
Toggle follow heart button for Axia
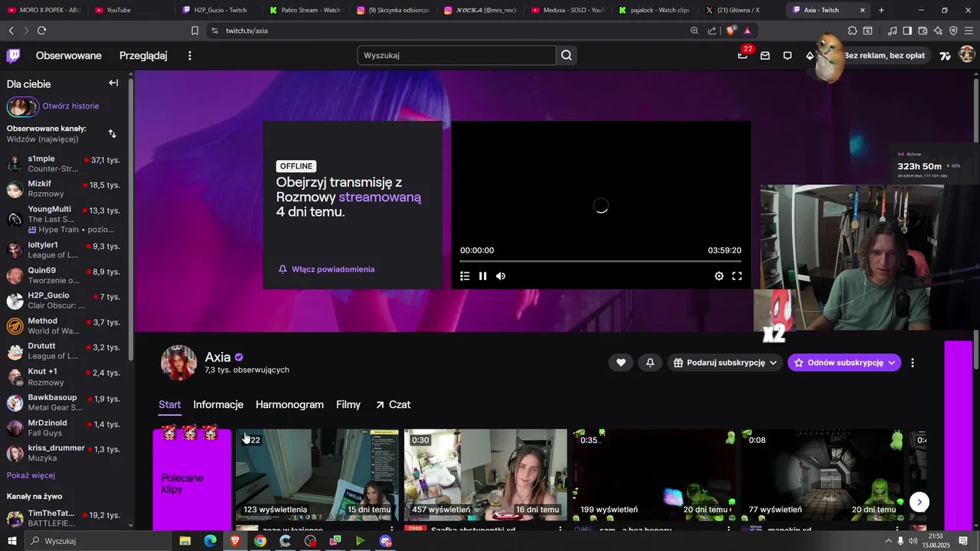point(621,363)
